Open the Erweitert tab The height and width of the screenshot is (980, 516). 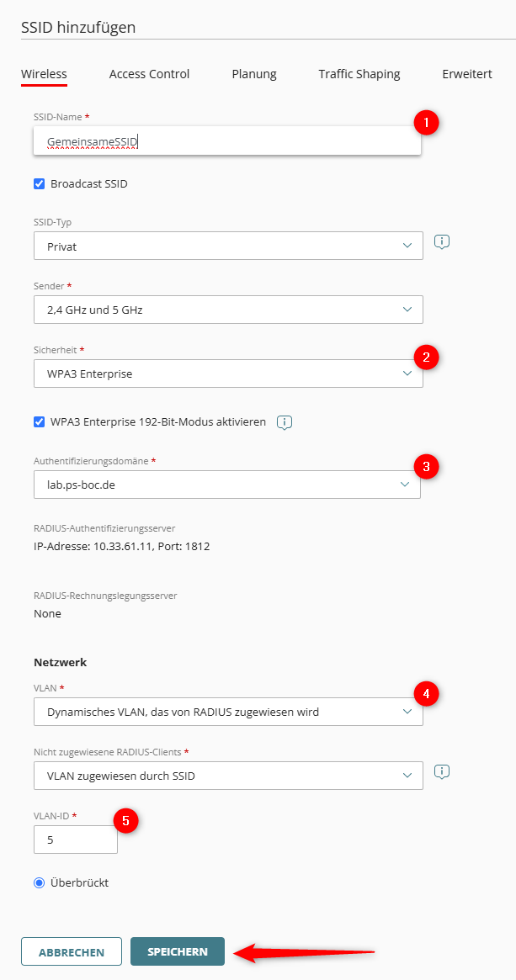(467, 74)
